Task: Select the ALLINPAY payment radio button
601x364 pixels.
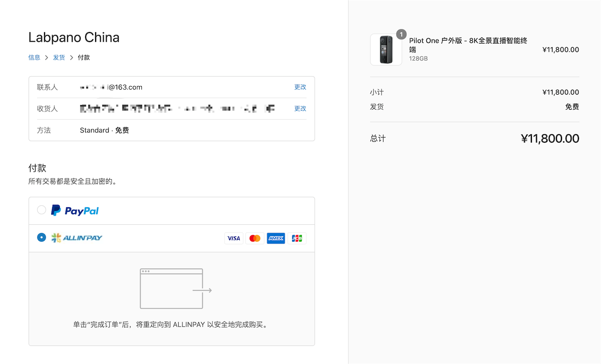Action: (x=42, y=237)
